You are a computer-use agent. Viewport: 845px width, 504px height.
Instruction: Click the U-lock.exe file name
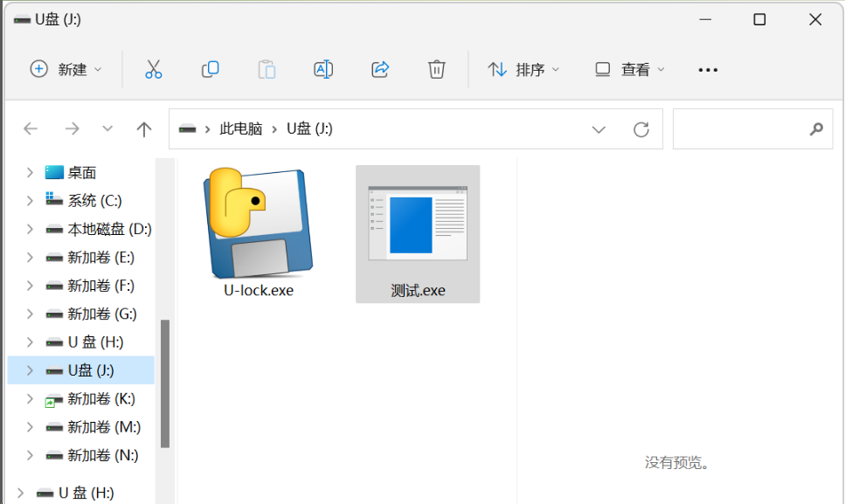(x=259, y=290)
